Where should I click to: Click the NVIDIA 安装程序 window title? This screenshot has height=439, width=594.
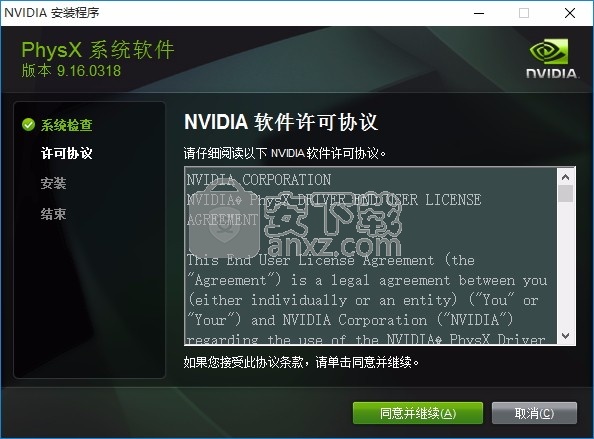pos(52,13)
